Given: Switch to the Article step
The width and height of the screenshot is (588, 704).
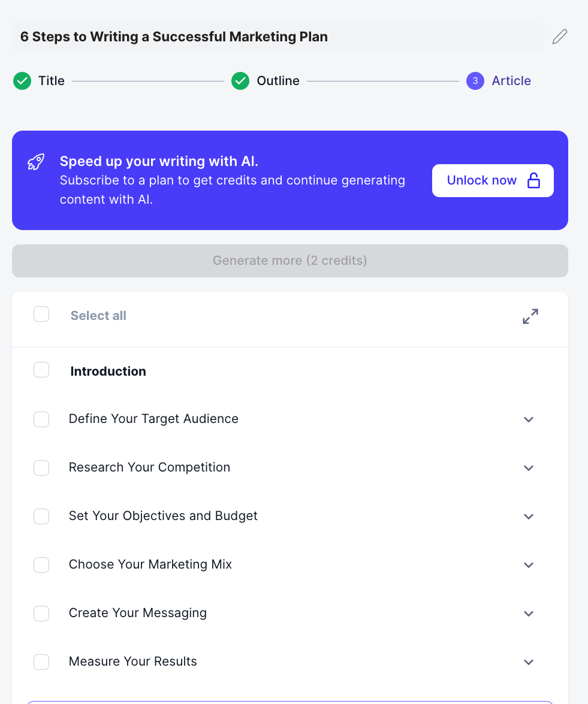Looking at the screenshot, I should coord(511,81).
